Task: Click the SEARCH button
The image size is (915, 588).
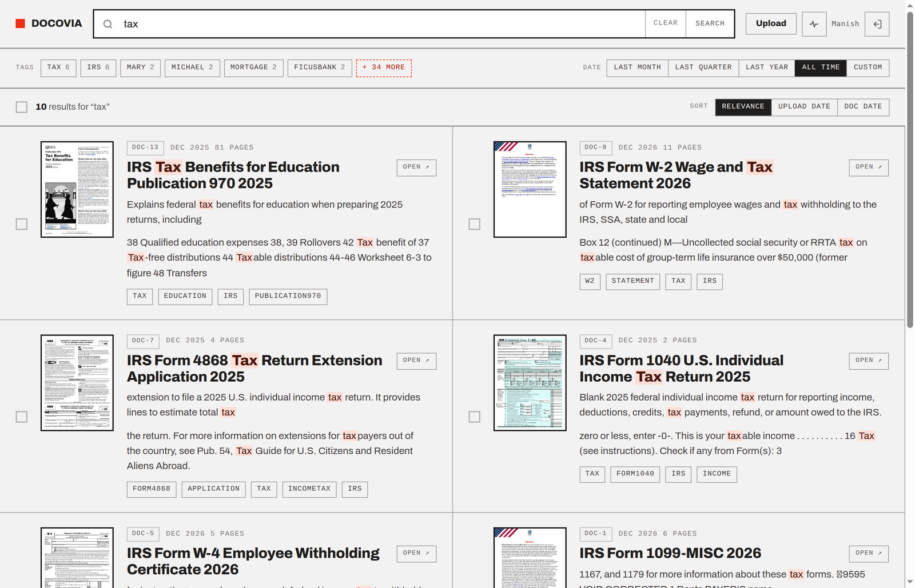Action: pyautogui.click(x=710, y=23)
